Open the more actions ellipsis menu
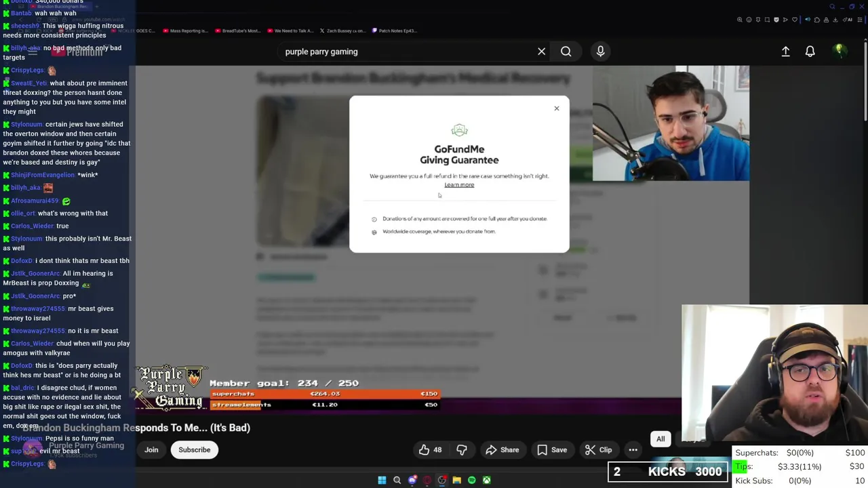 (x=633, y=450)
